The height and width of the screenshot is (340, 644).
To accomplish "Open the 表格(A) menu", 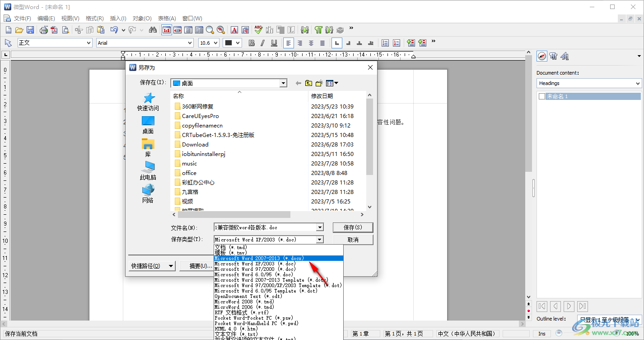I will tap(167, 18).
